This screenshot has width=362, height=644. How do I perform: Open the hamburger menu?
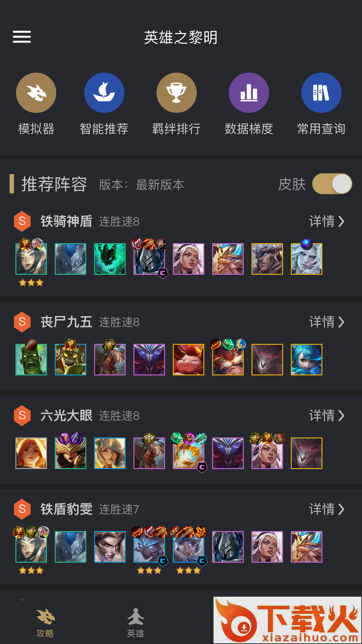click(x=22, y=37)
